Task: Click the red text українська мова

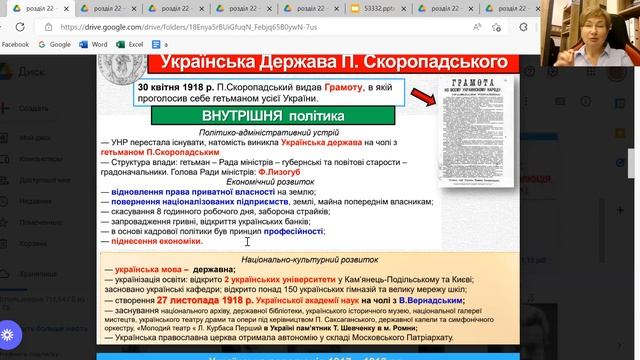Action: point(148,270)
